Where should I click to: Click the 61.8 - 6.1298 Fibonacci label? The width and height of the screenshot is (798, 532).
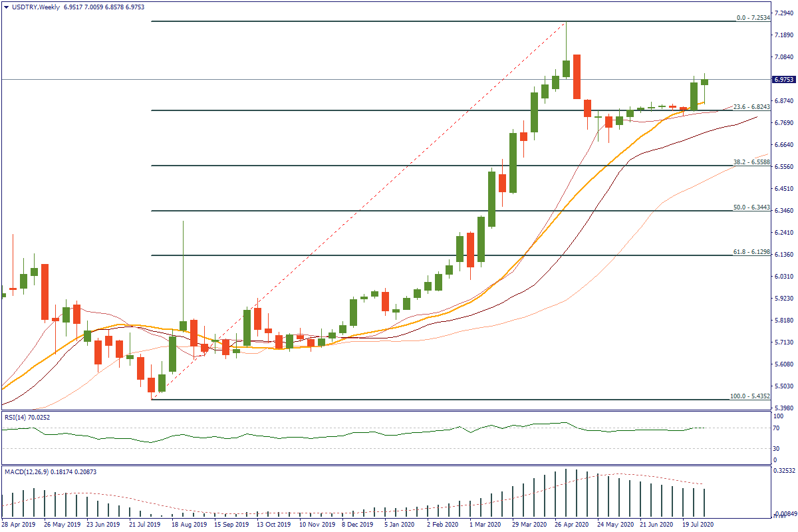[751, 252]
